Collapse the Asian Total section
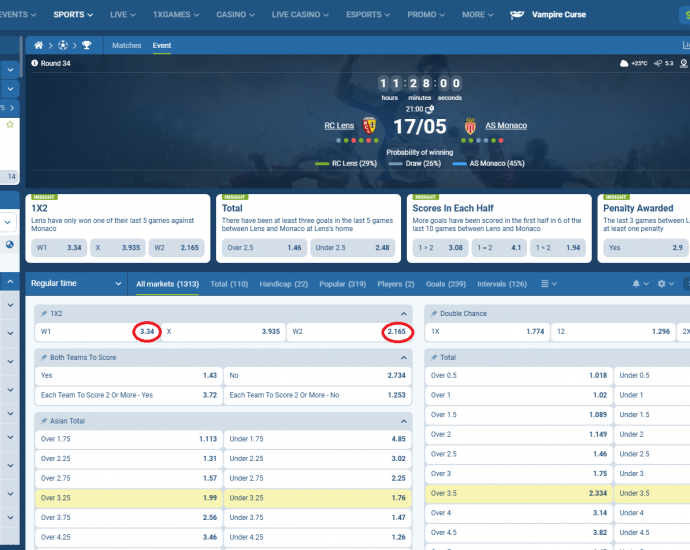Viewport: 690px width, 550px height. pos(404,421)
